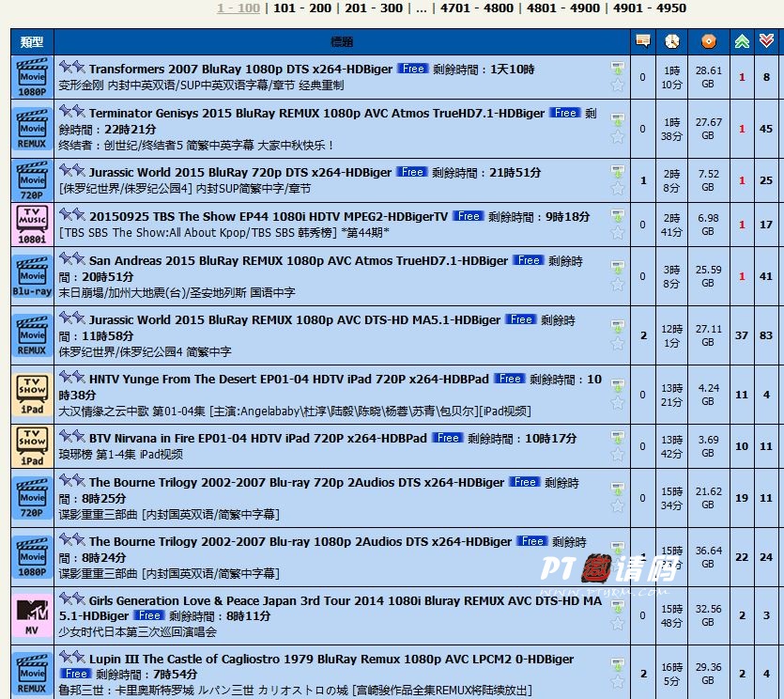
Task: Go to page 4801 - 4900
Action: (563, 8)
